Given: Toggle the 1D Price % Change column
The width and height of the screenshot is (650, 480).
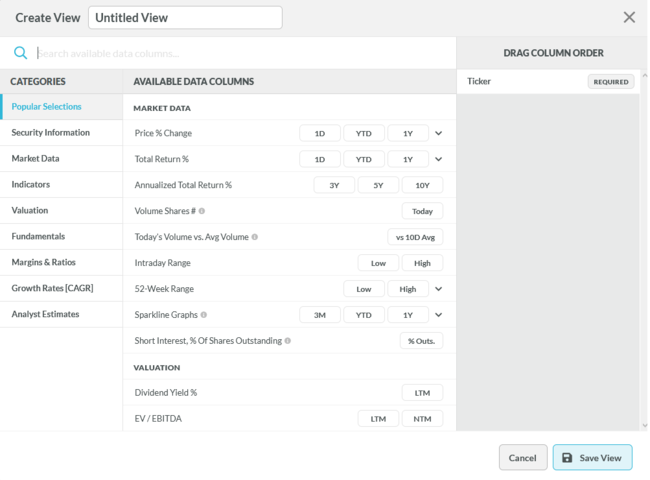Looking at the screenshot, I should click(x=320, y=133).
